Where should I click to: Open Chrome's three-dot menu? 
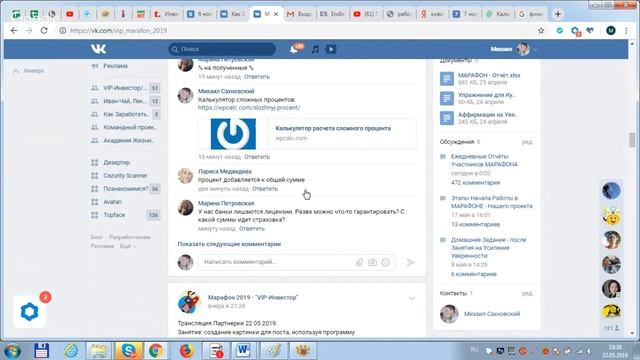[626, 31]
